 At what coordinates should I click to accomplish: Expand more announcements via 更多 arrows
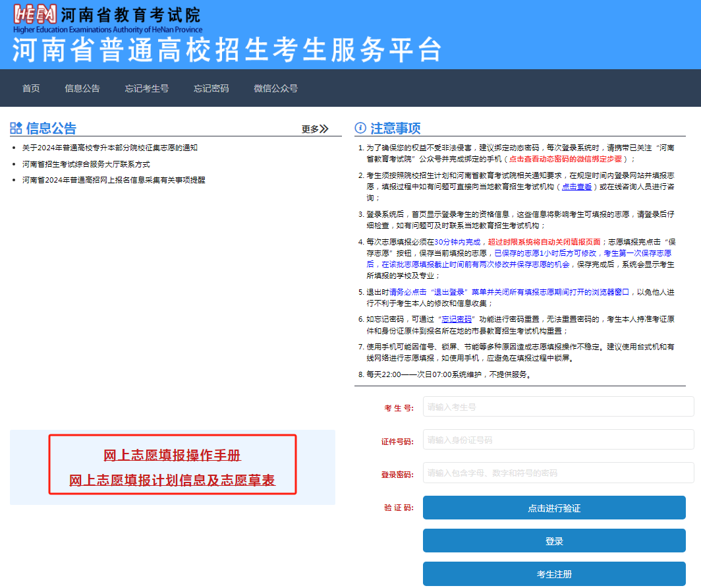click(x=315, y=129)
